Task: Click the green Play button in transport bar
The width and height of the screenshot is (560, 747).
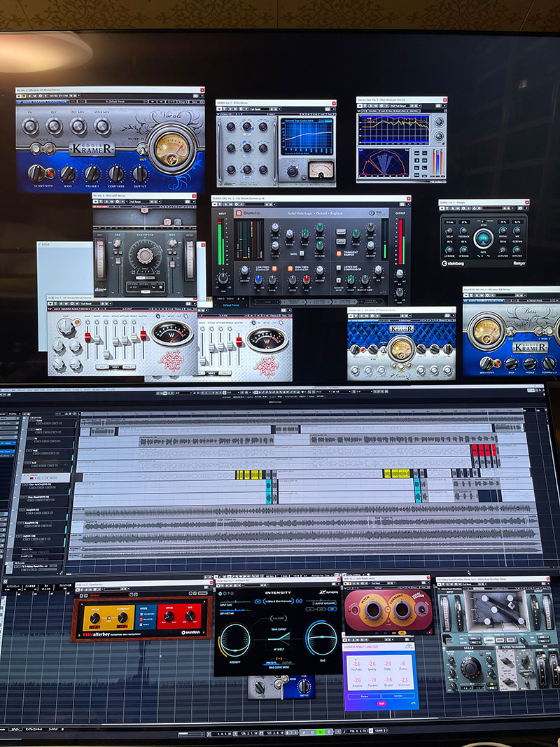Action: [321, 732]
